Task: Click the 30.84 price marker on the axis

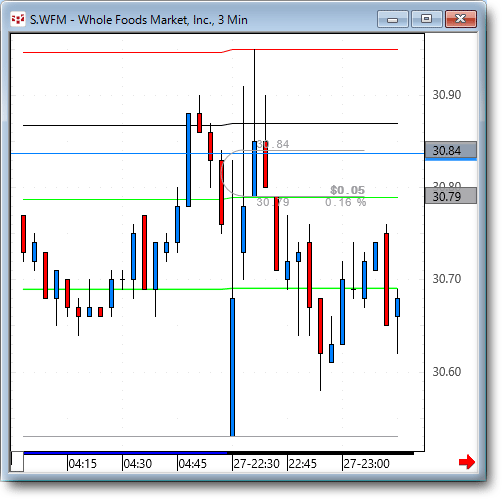Action: (x=451, y=150)
